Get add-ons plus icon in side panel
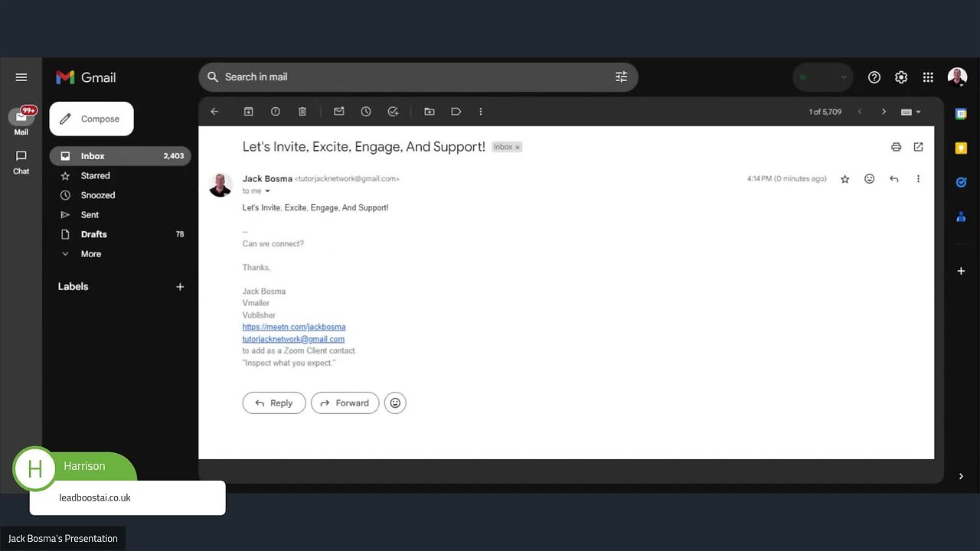Screen dimensions: 980x551 [x=961, y=271]
